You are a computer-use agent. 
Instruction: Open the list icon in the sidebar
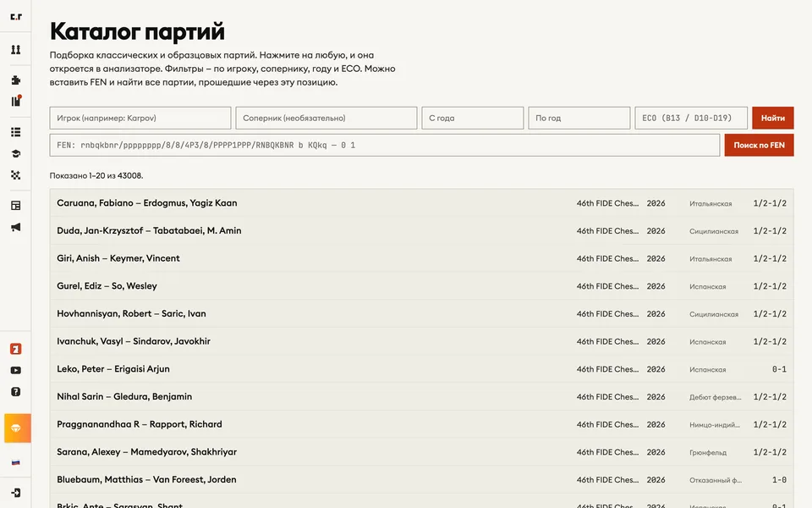(x=16, y=132)
